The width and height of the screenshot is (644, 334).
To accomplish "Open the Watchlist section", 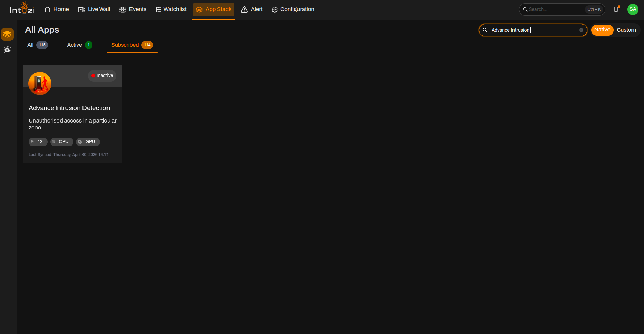I will [x=171, y=9].
